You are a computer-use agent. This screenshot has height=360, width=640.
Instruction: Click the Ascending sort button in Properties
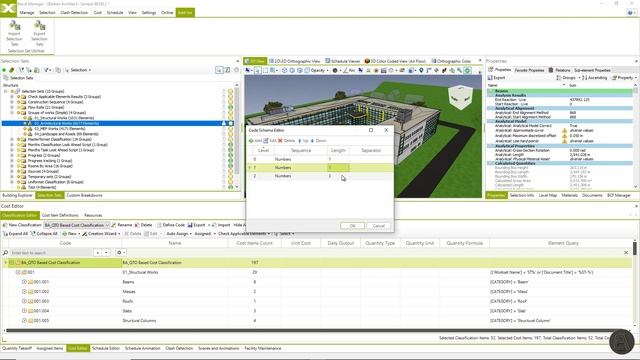(594, 78)
